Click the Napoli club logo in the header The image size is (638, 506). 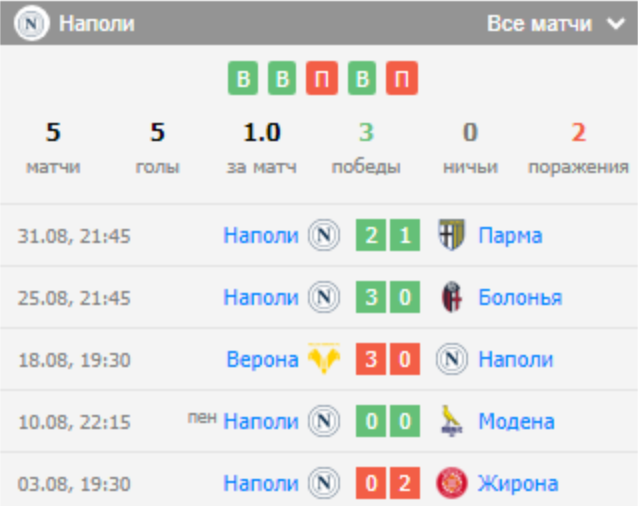point(31,23)
